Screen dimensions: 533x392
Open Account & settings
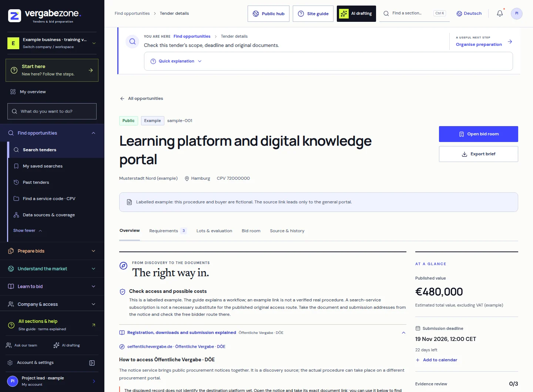tap(35, 363)
